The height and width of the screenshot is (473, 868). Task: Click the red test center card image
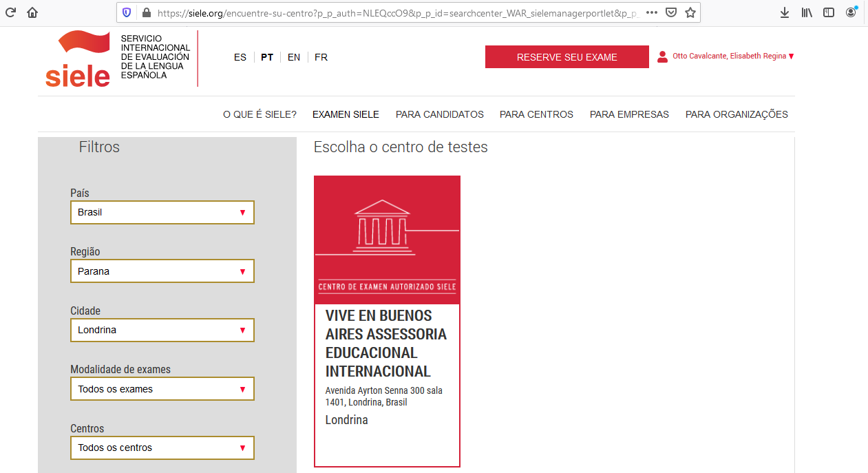(387, 240)
